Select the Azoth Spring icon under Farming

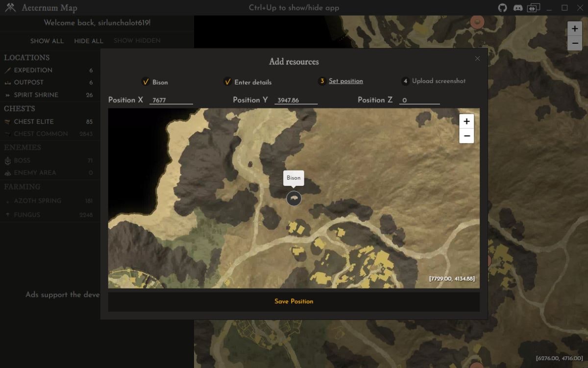[7, 201]
